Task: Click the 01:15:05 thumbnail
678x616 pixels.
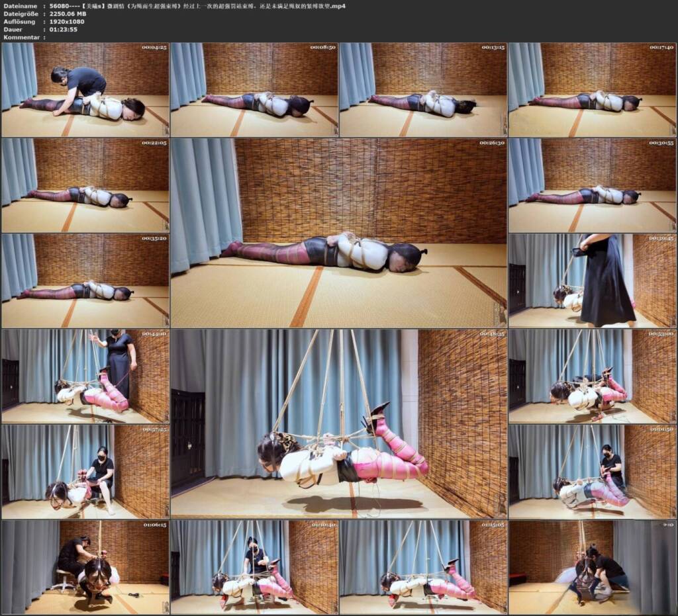Action: pyautogui.click(x=423, y=568)
